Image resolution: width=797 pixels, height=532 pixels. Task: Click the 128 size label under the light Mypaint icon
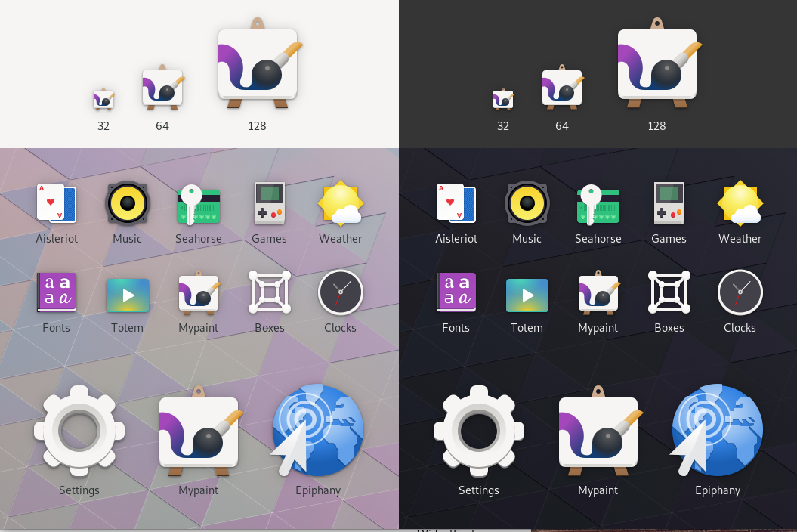pyautogui.click(x=257, y=126)
